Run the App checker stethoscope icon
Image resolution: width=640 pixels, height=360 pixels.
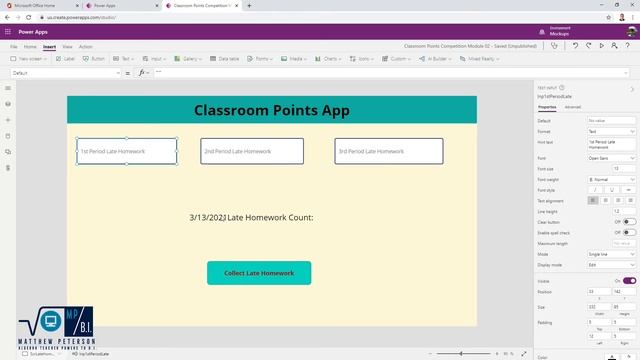554,46
